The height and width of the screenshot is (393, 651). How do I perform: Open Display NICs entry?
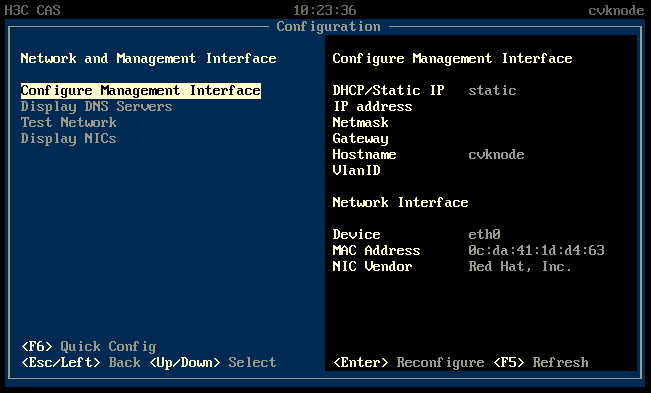click(x=69, y=139)
